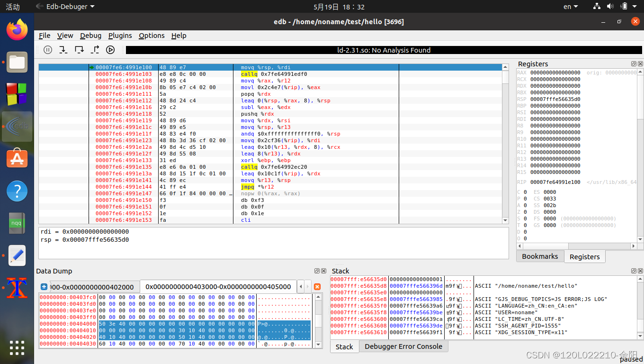Float the Registers panel
The image size is (644, 364).
coord(634,64)
